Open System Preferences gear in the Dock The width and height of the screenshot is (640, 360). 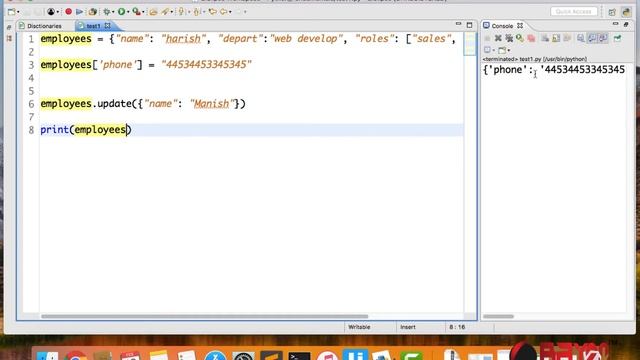pos(244,356)
